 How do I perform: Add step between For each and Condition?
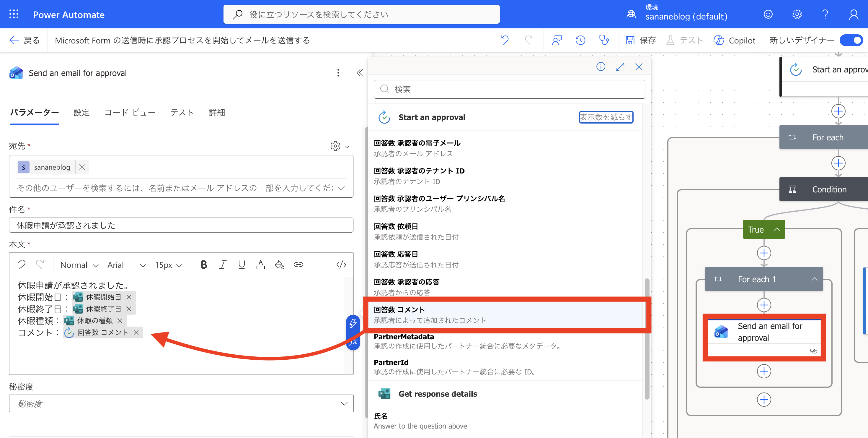(x=838, y=163)
